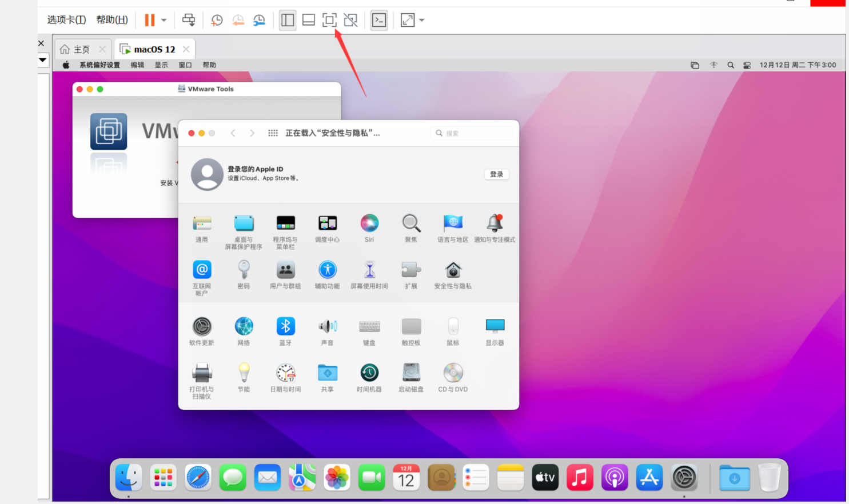
Task: Open the 显示器 preference pane
Action: [495, 331]
